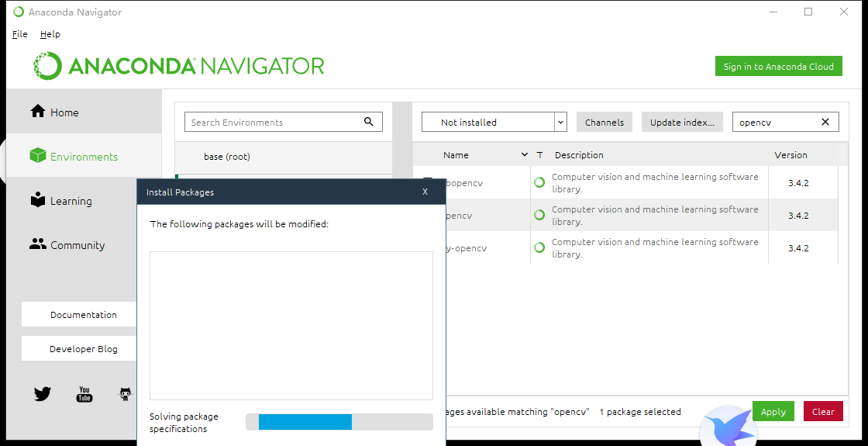Click the '1 package selected' status text

(640, 412)
